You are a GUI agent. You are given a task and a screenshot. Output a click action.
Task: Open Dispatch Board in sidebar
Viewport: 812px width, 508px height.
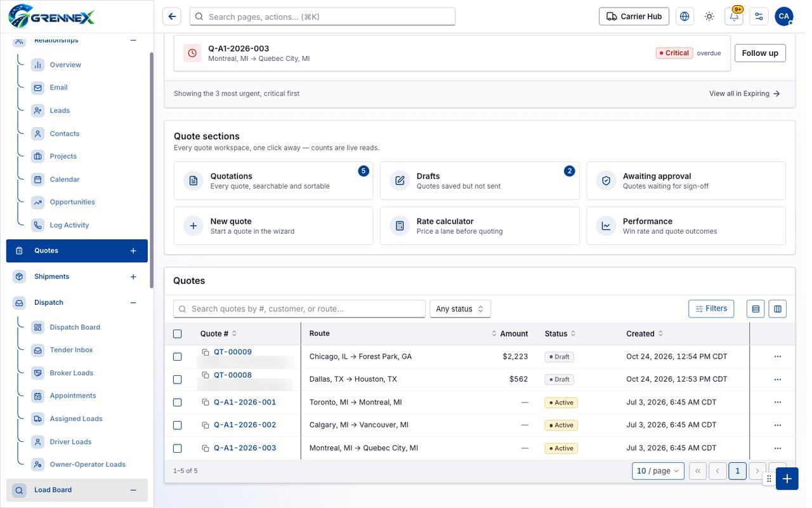pyautogui.click(x=75, y=327)
